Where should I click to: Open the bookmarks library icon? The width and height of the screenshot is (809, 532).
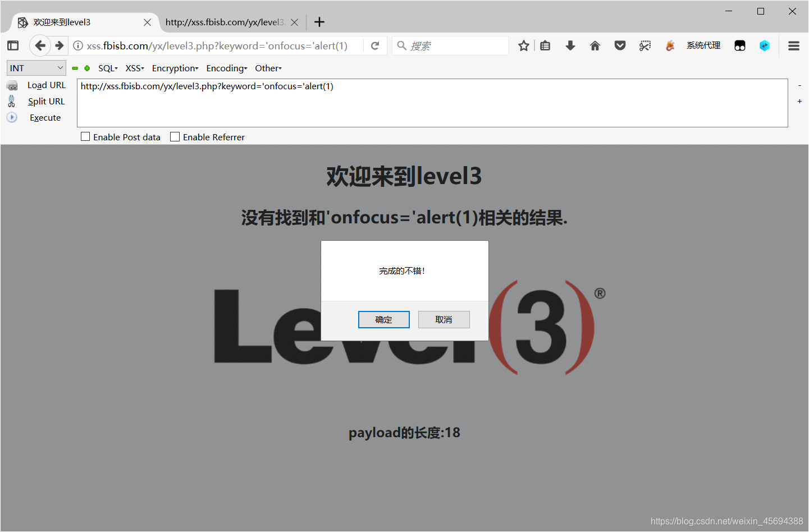[545, 45]
